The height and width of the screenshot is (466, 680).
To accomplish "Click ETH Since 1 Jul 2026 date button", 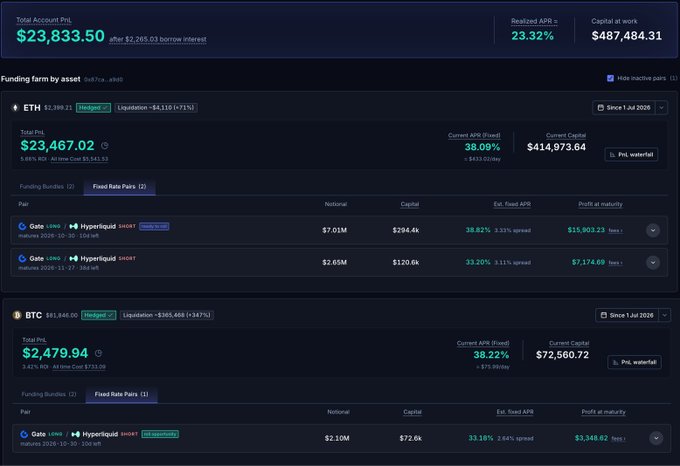I will click(624, 108).
